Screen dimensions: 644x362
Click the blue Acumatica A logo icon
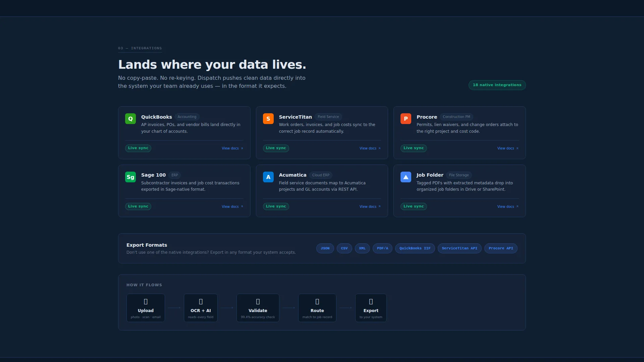(x=268, y=177)
